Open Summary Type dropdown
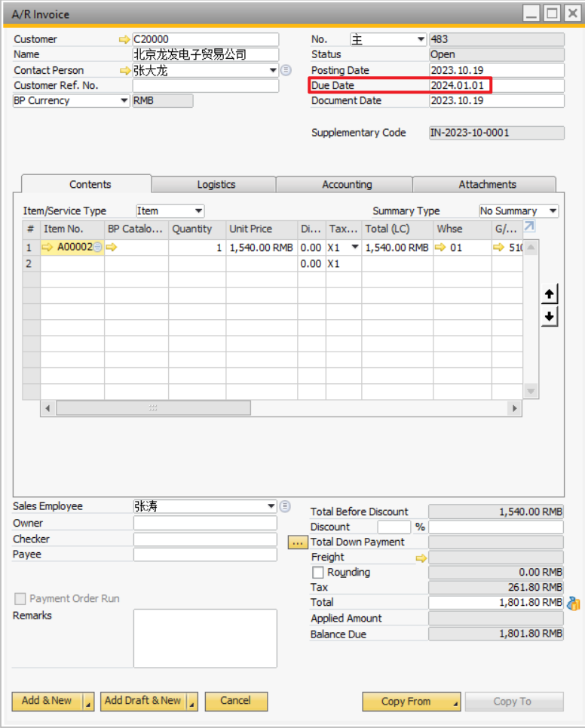Screen dimensions: 585x728 tap(553, 210)
